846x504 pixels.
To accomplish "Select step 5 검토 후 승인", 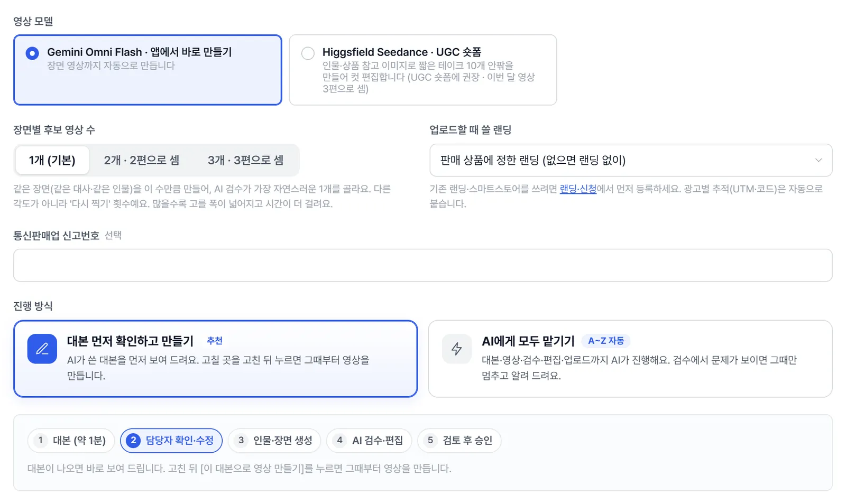I will pos(459,441).
